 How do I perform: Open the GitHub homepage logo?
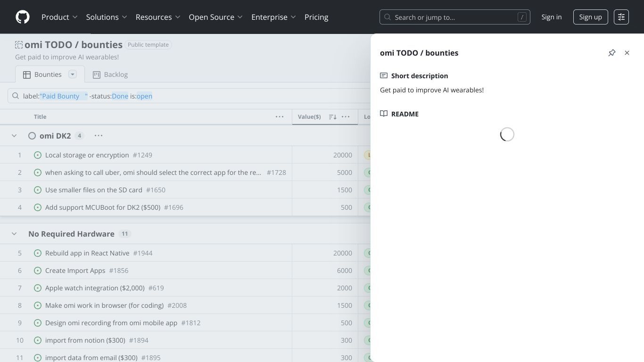[x=23, y=17]
